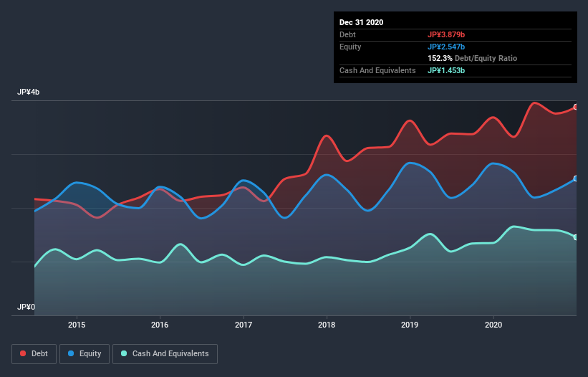The width and height of the screenshot is (588, 377).
Task: Click the Equity label in the tooltip
Action: point(350,47)
